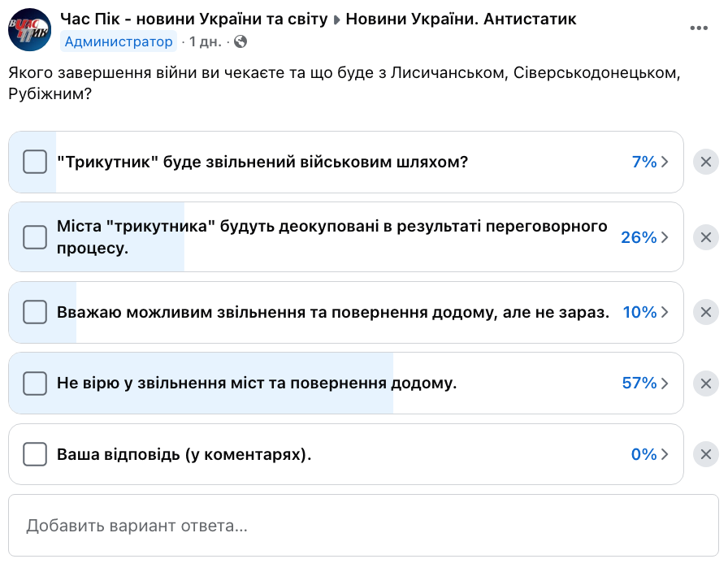Show voters for the 26% option

tap(644, 237)
